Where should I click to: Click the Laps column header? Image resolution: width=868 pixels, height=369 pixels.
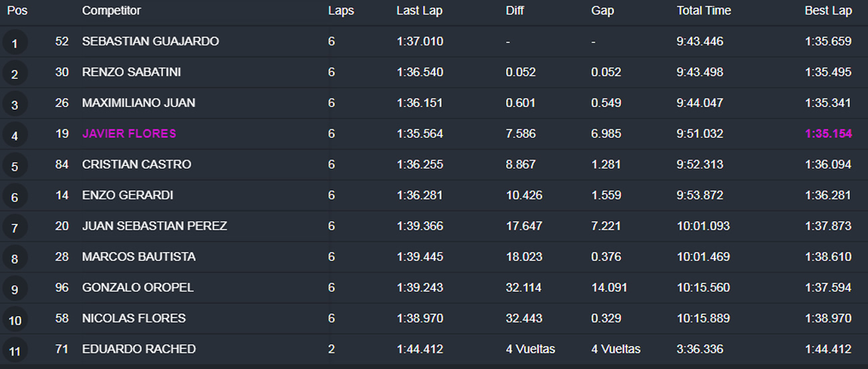[341, 11]
